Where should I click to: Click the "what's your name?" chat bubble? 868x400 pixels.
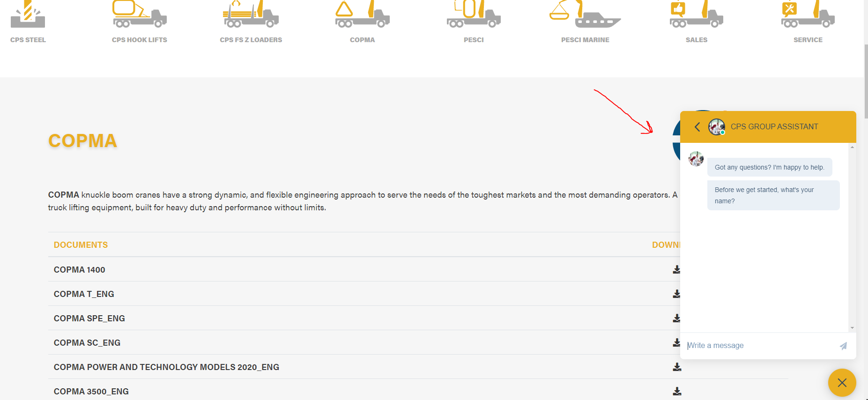click(773, 195)
